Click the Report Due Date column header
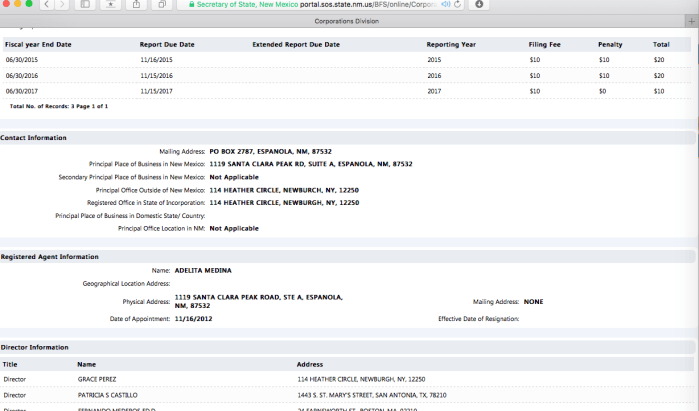The height and width of the screenshot is (411, 699). 167,45
